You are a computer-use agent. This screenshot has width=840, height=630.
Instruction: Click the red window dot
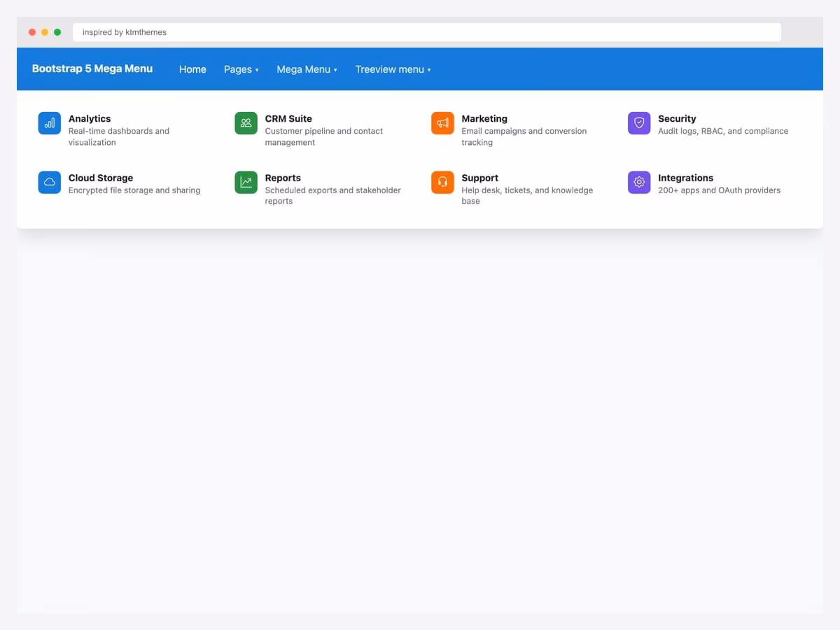click(32, 32)
